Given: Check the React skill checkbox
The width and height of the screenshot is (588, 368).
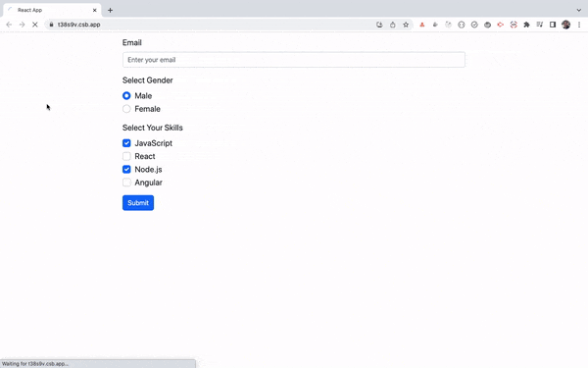Looking at the screenshot, I should pos(126,156).
